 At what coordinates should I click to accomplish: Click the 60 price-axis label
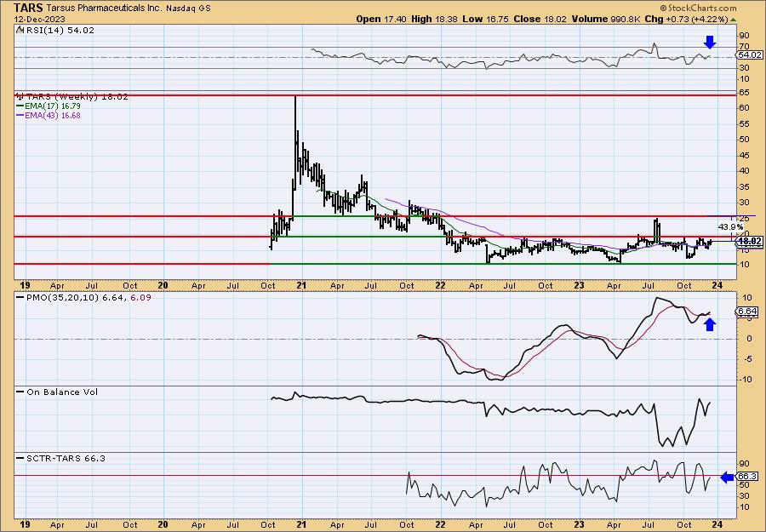(745, 108)
